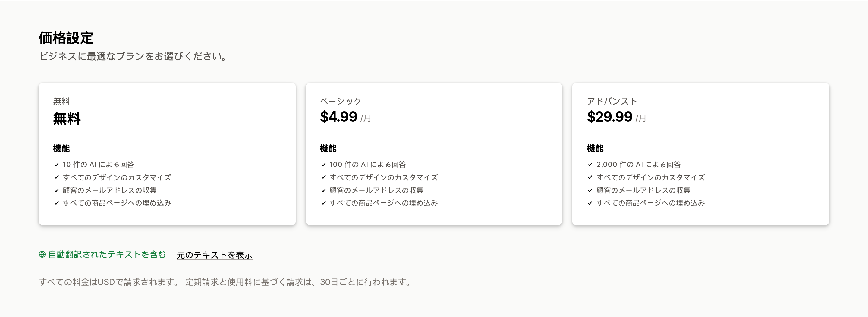Click the すべての商品ページへの埋め込み checkmark in the free plan
The width and height of the screenshot is (868, 317).
(57, 203)
